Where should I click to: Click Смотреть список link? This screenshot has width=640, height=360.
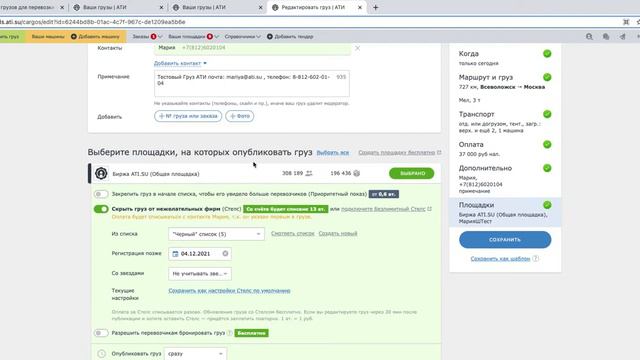pyautogui.click(x=293, y=233)
